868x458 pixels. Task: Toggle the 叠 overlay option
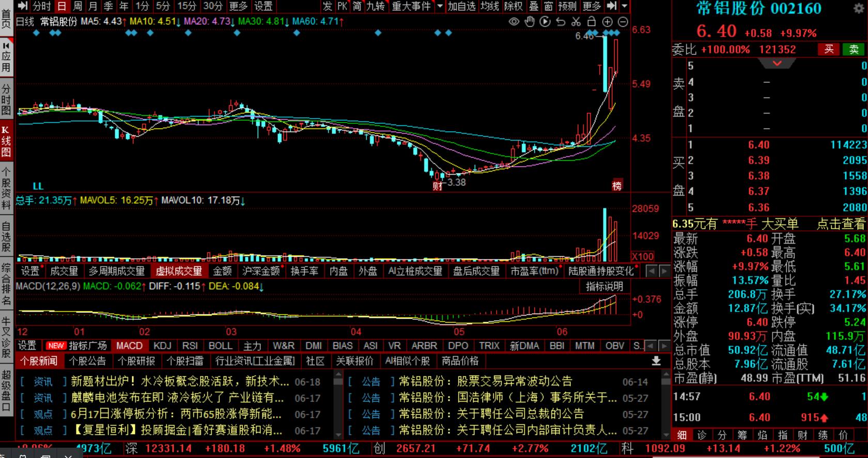(x=534, y=6)
